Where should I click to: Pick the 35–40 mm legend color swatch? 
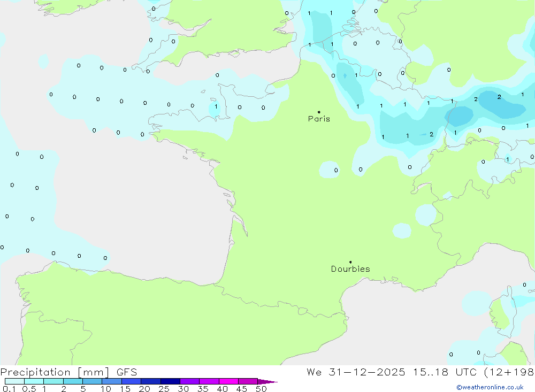(209, 381)
